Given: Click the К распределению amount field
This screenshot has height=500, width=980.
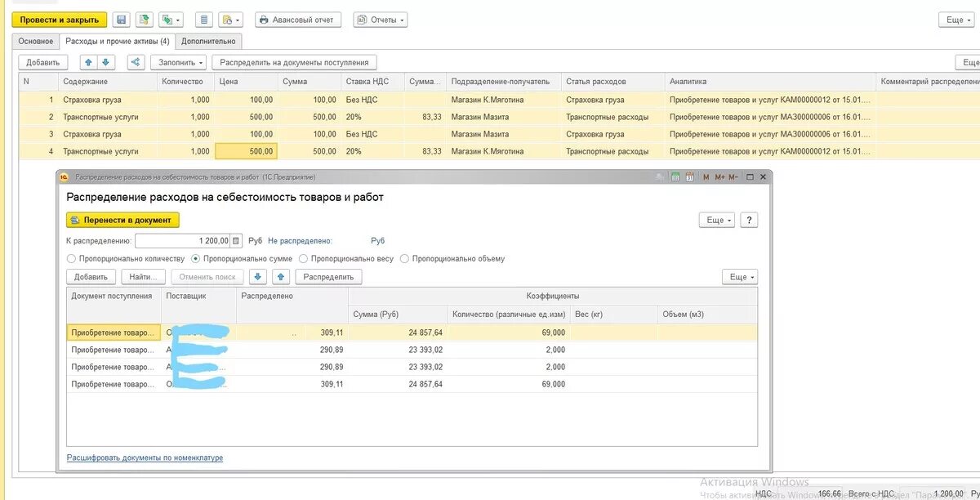Looking at the screenshot, I should [x=183, y=241].
